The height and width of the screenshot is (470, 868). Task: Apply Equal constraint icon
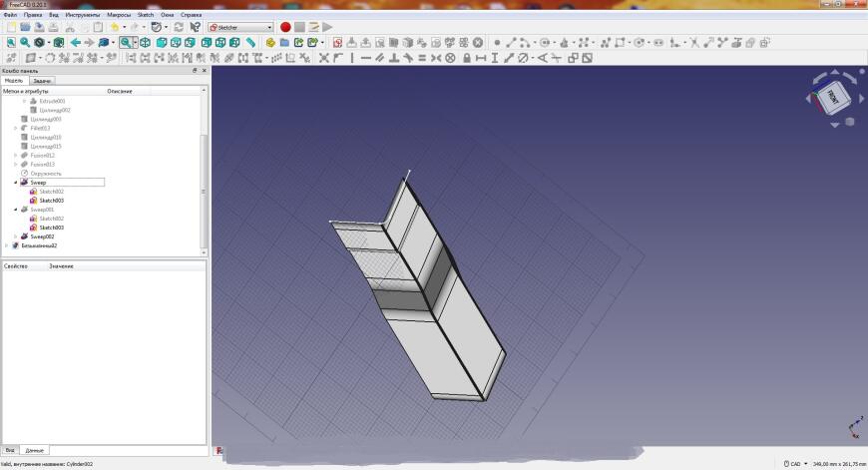tap(422, 58)
